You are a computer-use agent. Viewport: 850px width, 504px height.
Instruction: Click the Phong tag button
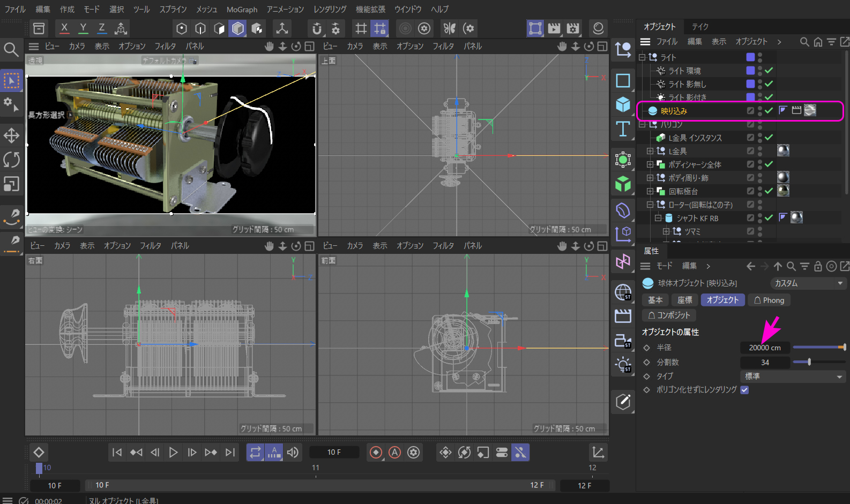click(769, 300)
